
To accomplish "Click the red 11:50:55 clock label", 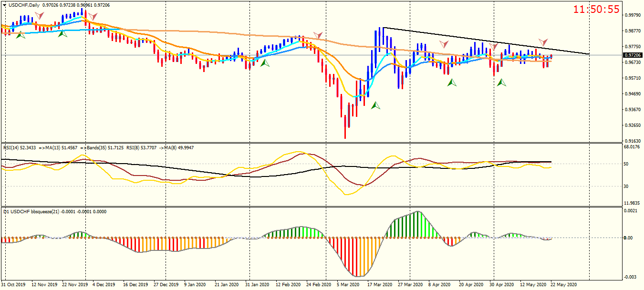I will pos(596,9).
